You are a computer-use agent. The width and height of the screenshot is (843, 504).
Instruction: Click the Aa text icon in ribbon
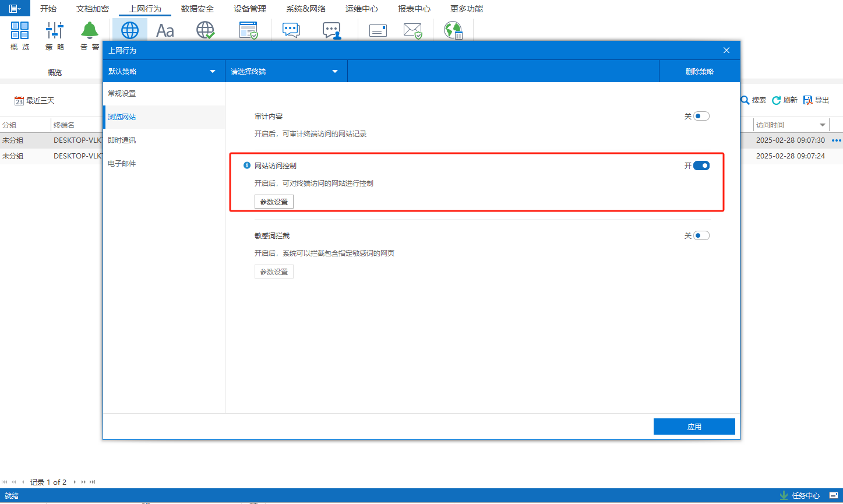pos(165,30)
